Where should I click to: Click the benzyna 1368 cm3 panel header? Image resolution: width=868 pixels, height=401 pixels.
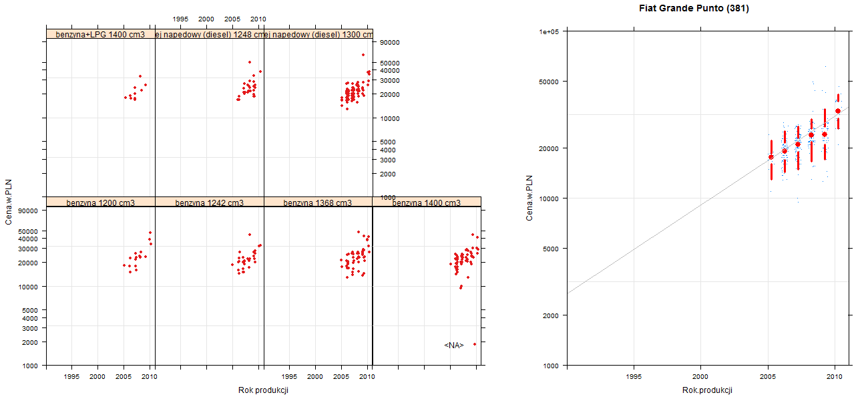[x=318, y=203]
